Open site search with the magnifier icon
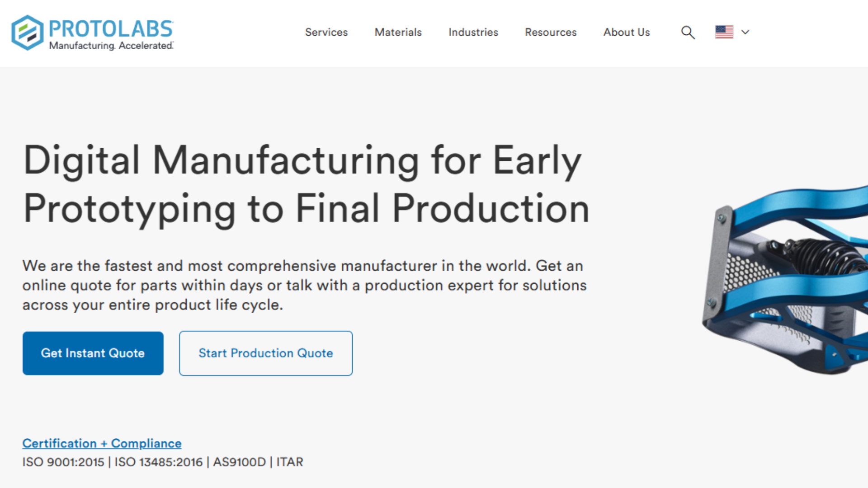 [x=688, y=33]
